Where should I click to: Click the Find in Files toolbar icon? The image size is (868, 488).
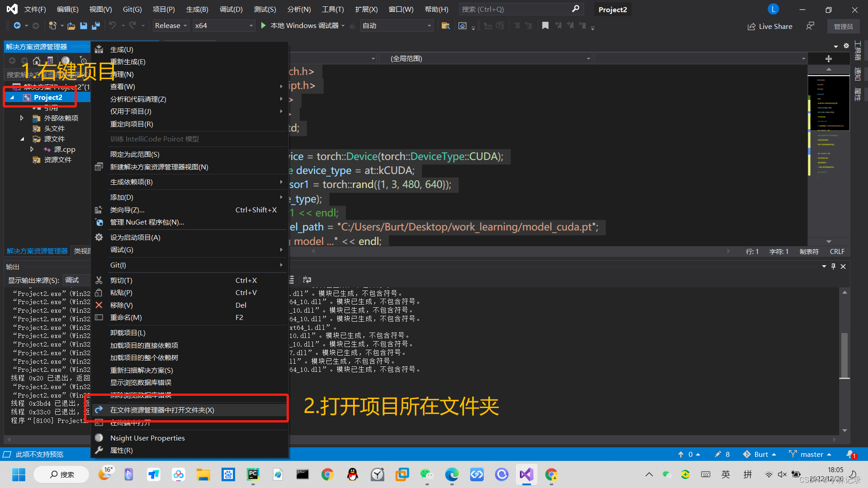click(445, 26)
